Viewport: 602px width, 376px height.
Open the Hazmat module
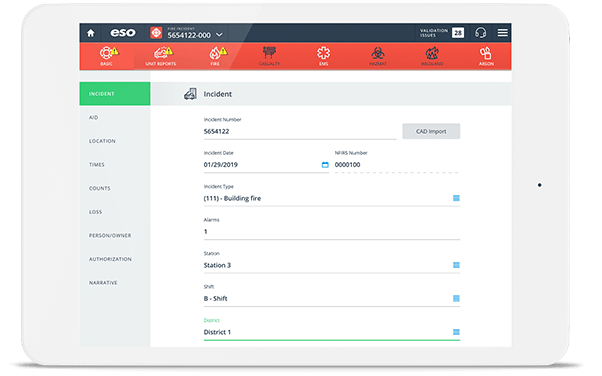tap(378, 56)
